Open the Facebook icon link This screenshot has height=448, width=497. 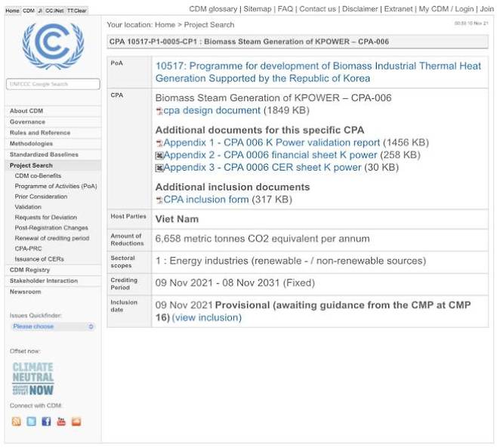tap(46, 422)
